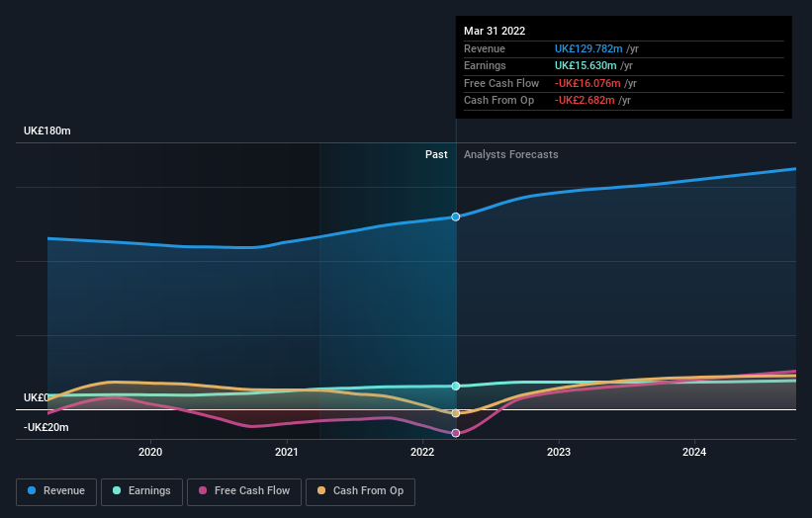This screenshot has height=518, width=812.
Task: Click the -UK£20m y-axis label
Action: point(46,427)
